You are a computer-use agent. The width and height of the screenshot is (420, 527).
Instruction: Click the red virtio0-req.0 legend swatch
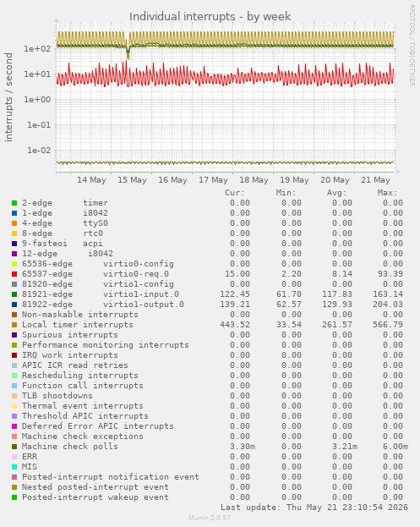(14, 274)
